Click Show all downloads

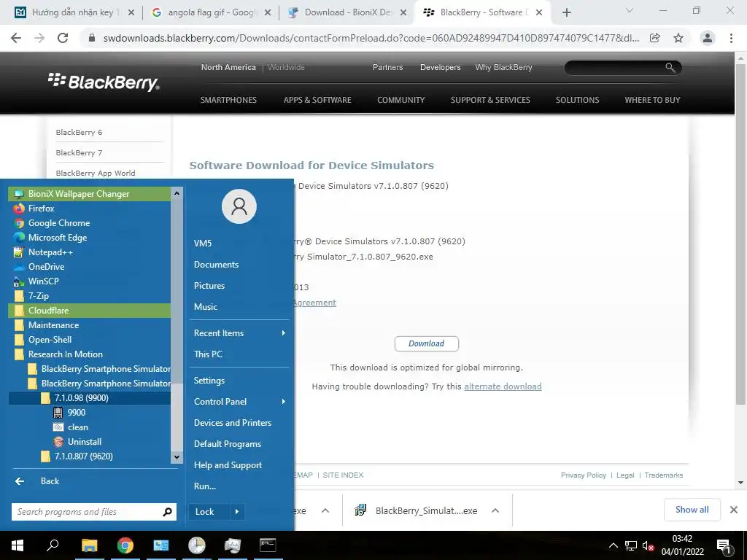(692, 510)
